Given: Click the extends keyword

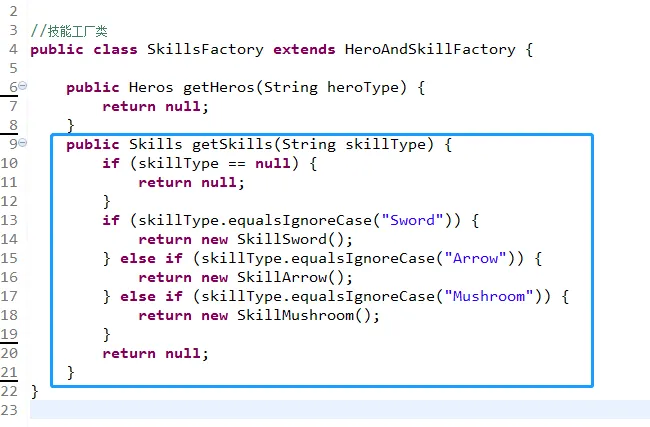Looking at the screenshot, I should pos(304,49).
